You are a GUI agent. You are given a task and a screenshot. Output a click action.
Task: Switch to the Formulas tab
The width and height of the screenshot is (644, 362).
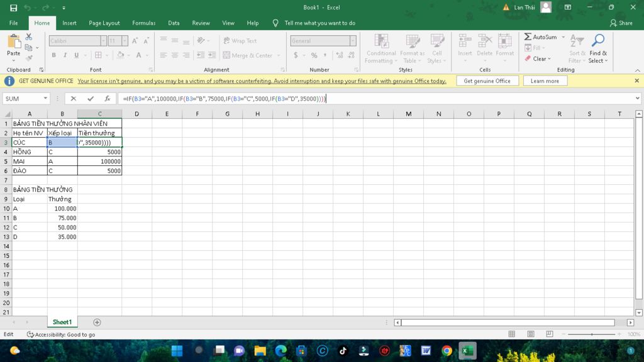click(144, 23)
